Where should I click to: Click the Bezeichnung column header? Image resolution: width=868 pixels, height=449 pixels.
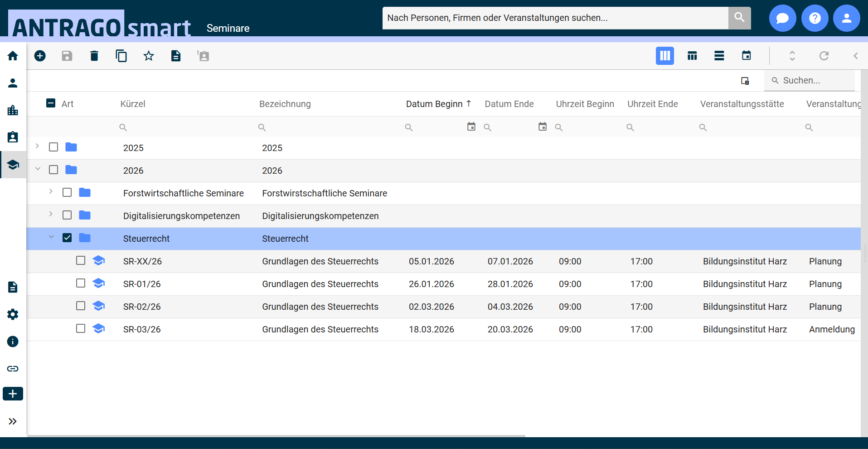pos(285,104)
